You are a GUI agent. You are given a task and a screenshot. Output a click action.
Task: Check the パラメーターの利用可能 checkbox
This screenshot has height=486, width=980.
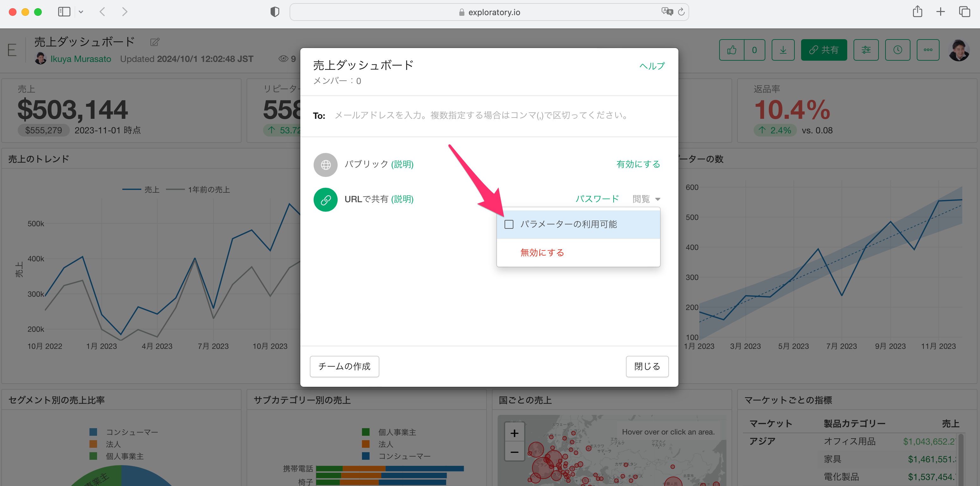[x=509, y=224]
